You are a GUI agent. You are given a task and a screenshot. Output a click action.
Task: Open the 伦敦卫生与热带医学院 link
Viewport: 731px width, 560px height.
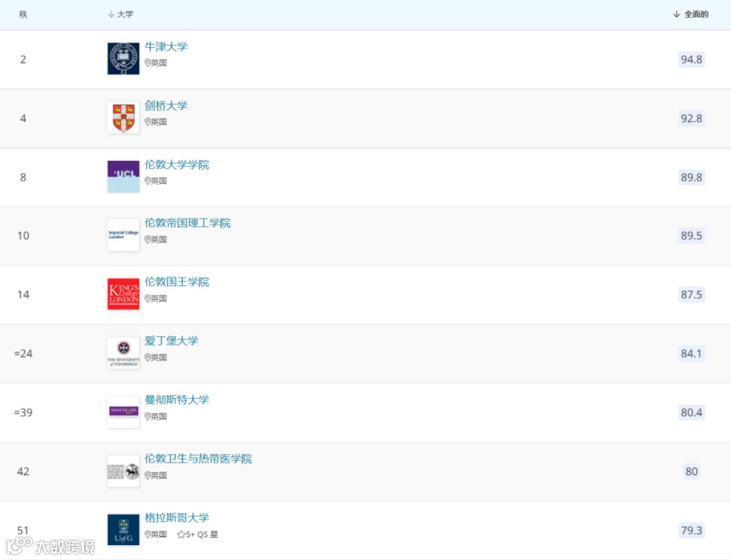tap(198, 459)
